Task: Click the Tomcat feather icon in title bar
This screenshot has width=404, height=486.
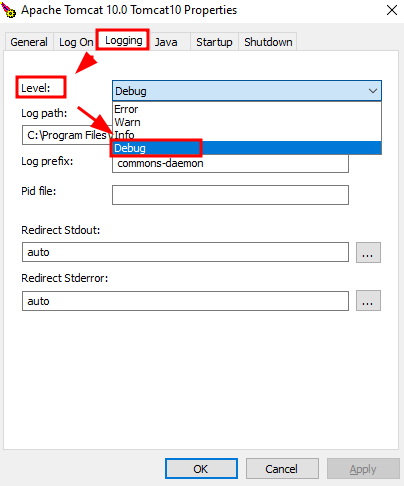Action: pyautogui.click(x=8, y=10)
